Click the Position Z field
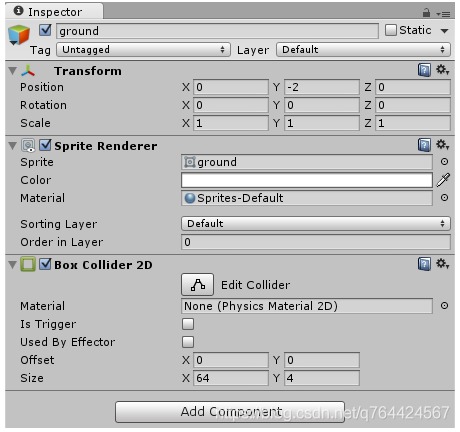The width and height of the screenshot is (460, 432). coord(413,87)
